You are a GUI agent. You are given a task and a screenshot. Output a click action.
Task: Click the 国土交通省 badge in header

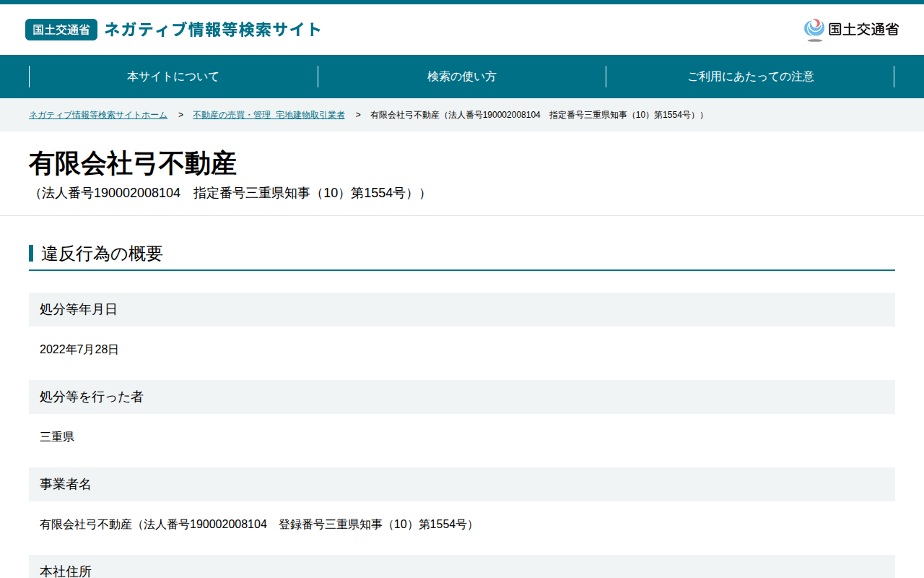click(x=61, y=30)
